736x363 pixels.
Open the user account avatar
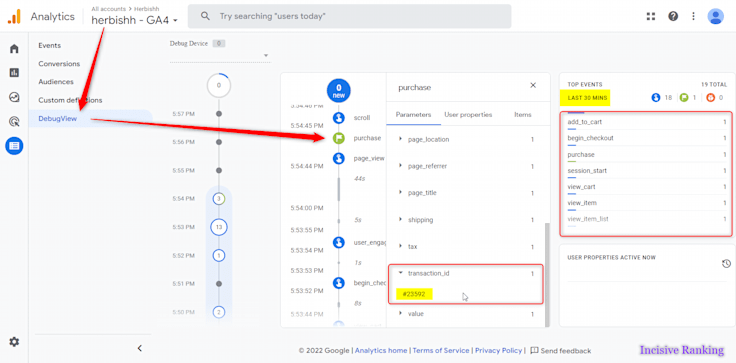[715, 16]
